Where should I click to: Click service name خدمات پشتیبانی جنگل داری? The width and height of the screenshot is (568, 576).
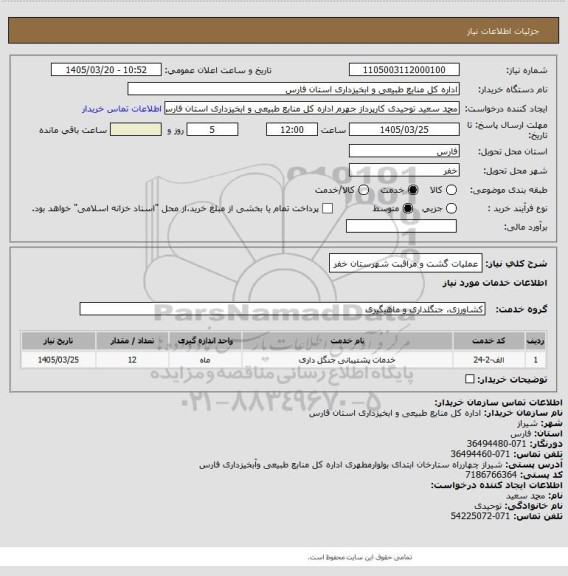pyautogui.click(x=347, y=360)
